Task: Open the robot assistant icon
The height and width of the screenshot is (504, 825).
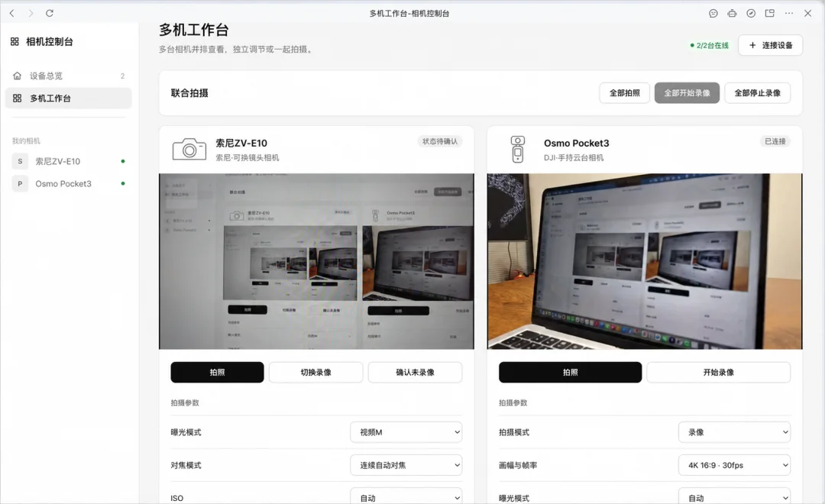Action: click(x=732, y=13)
